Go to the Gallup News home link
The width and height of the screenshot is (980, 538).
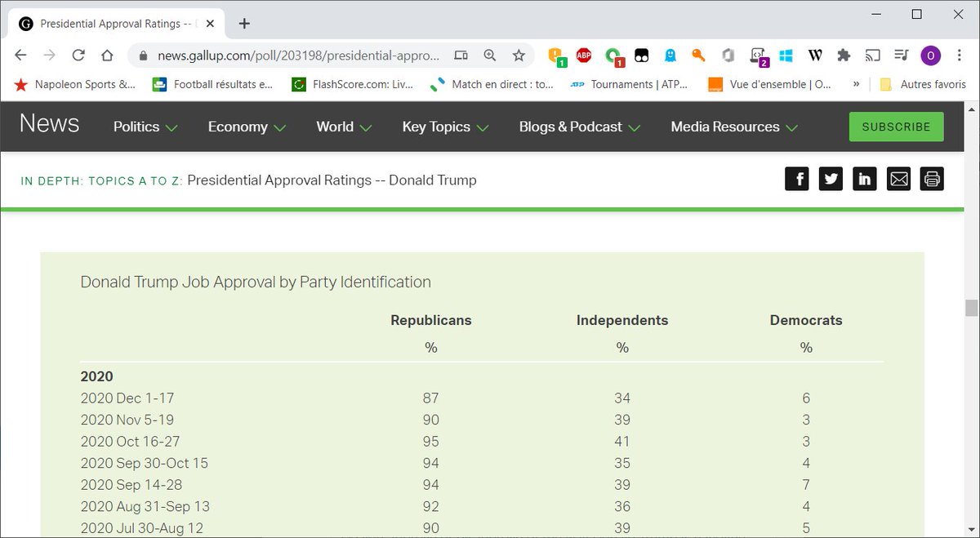click(49, 124)
